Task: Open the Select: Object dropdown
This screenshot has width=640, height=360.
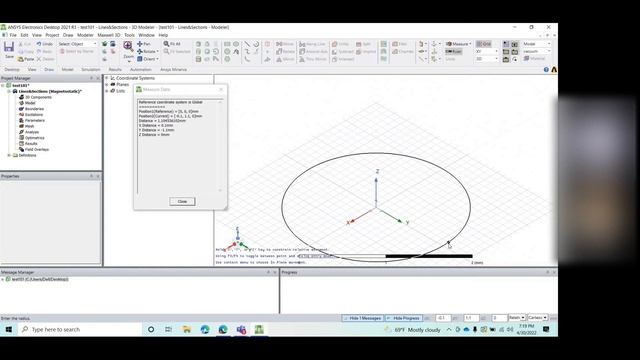Action: point(78,44)
